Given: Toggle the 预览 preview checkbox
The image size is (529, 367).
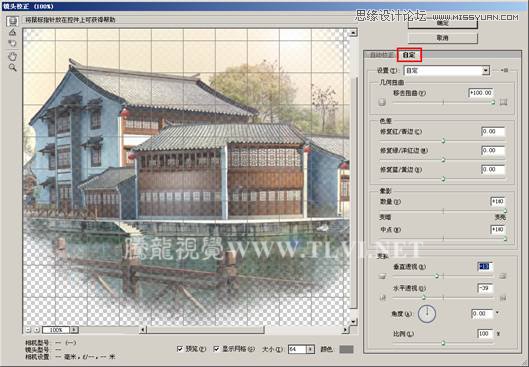Looking at the screenshot, I should coord(180,349).
